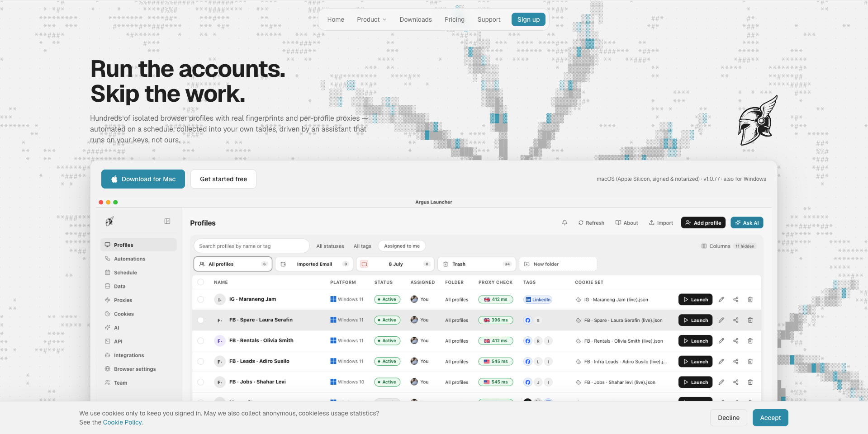Viewport: 868px width, 434px height.
Task: Edit the FB Rentals Olivia Smith profile
Action: coord(721,341)
